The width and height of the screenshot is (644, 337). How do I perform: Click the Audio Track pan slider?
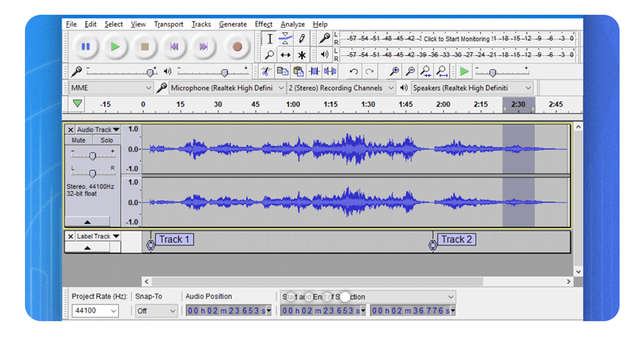coord(92,173)
